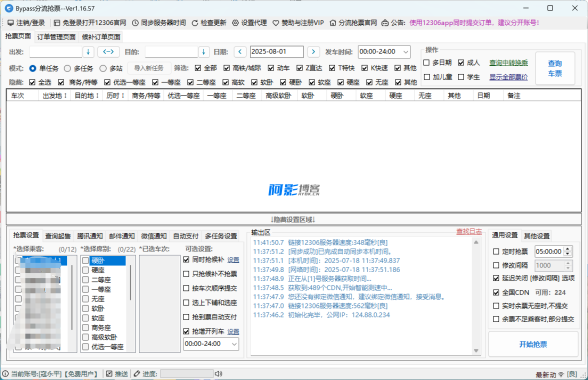The image size is (588, 380).
Task: Check 二等座 in seat type list
Action: [x=86, y=280]
